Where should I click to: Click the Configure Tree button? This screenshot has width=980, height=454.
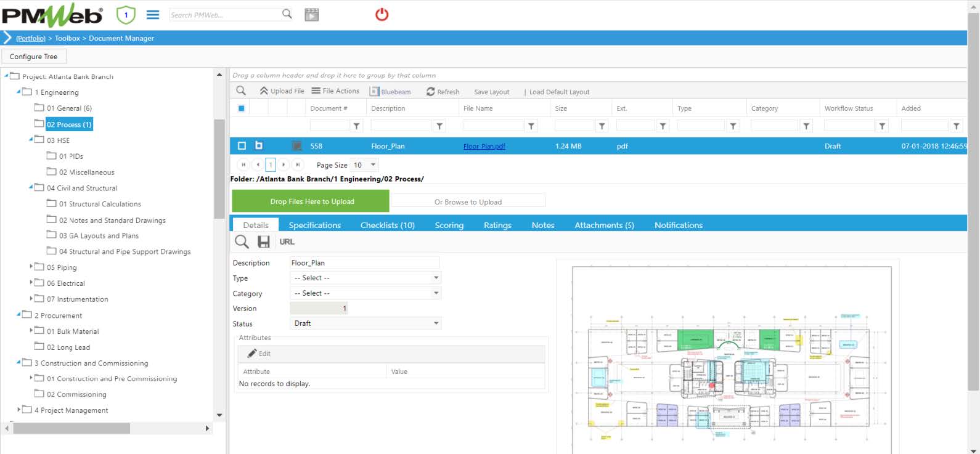[x=34, y=56]
